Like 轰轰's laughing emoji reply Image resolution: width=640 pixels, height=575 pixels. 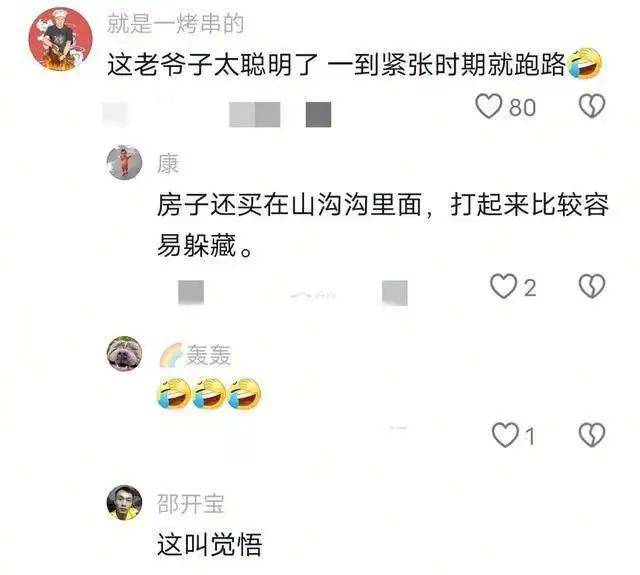[x=505, y=434]
